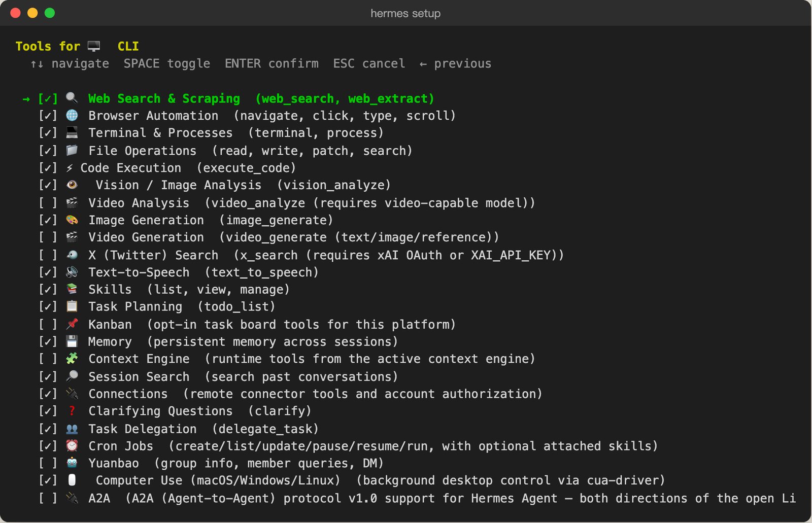Click the laptop icon for Terminal & Processes
This screenshot has width=812, height=523.
coord(72,133)
